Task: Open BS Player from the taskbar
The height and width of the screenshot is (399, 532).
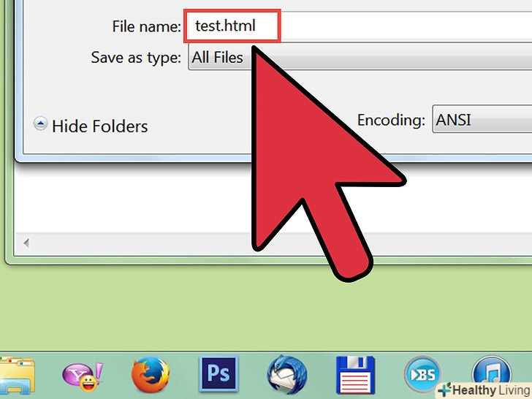Action: click(422, 374)
